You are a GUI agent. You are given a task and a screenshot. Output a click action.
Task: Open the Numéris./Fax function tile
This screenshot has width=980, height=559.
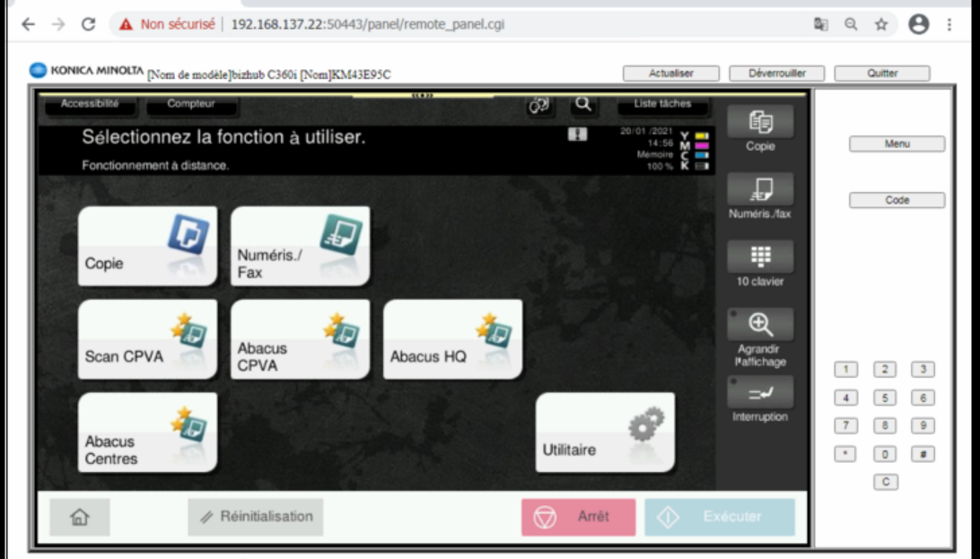[x=300, y=246]
